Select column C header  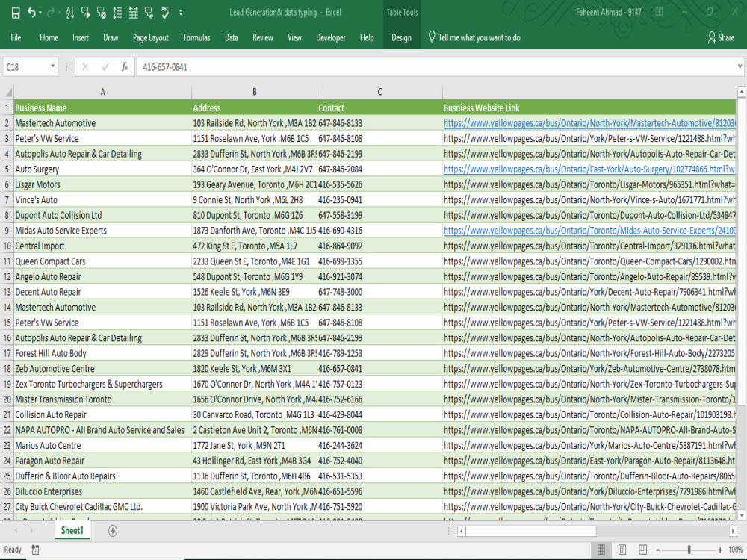[x=379, y=92]
